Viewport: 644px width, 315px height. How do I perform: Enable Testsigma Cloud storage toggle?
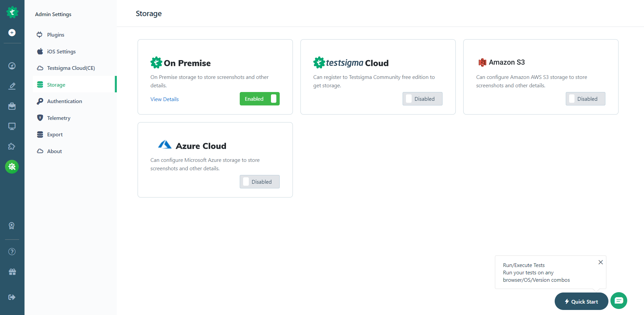[422, 99]
